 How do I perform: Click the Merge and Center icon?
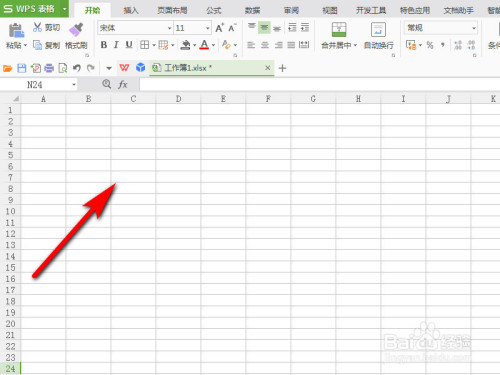click(339, 30)
